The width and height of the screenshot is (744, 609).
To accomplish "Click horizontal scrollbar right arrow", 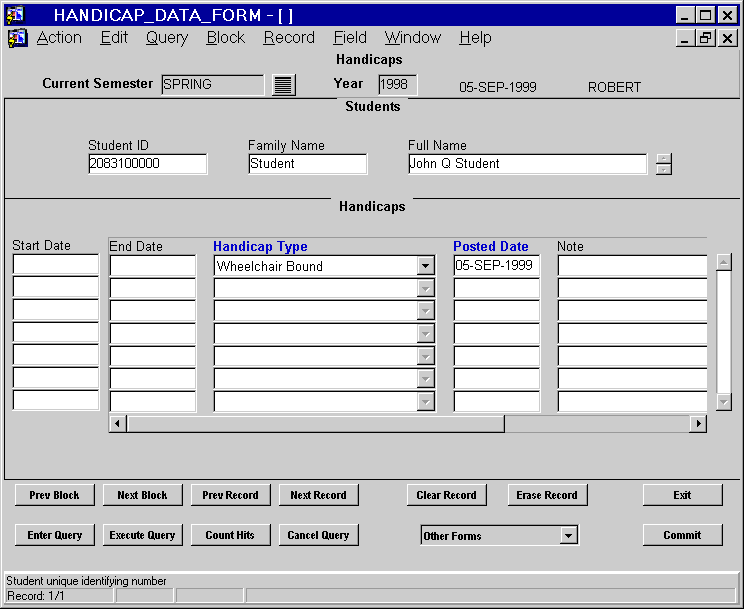I will 698,423.
